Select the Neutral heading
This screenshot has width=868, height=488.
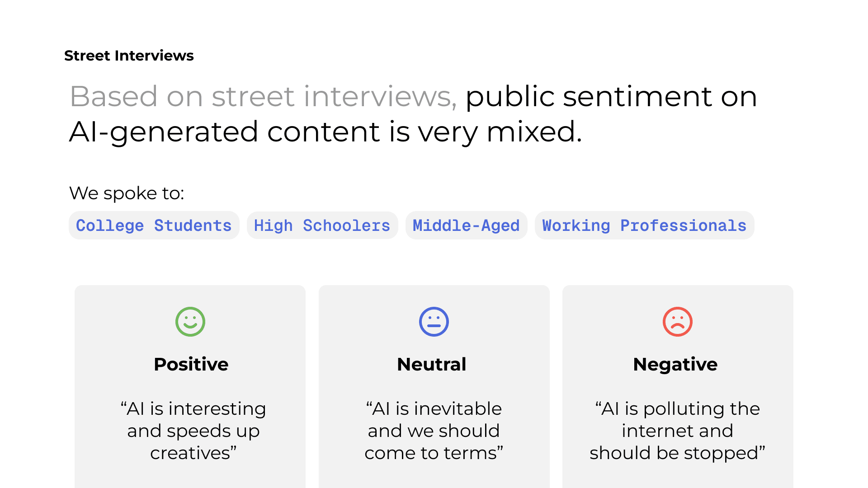point(432,364)
